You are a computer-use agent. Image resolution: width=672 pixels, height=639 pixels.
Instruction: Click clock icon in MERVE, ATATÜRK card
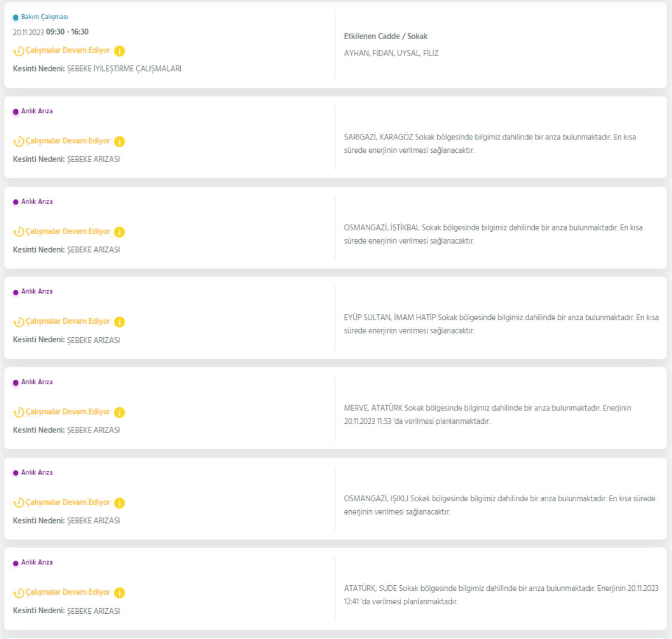pos(18,412)
